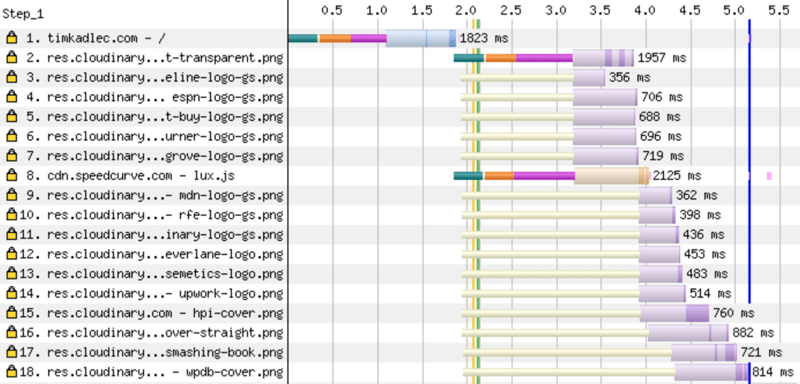Click the 514 ms timing value
The image size is (800, 384).
[x=710, y=293]
